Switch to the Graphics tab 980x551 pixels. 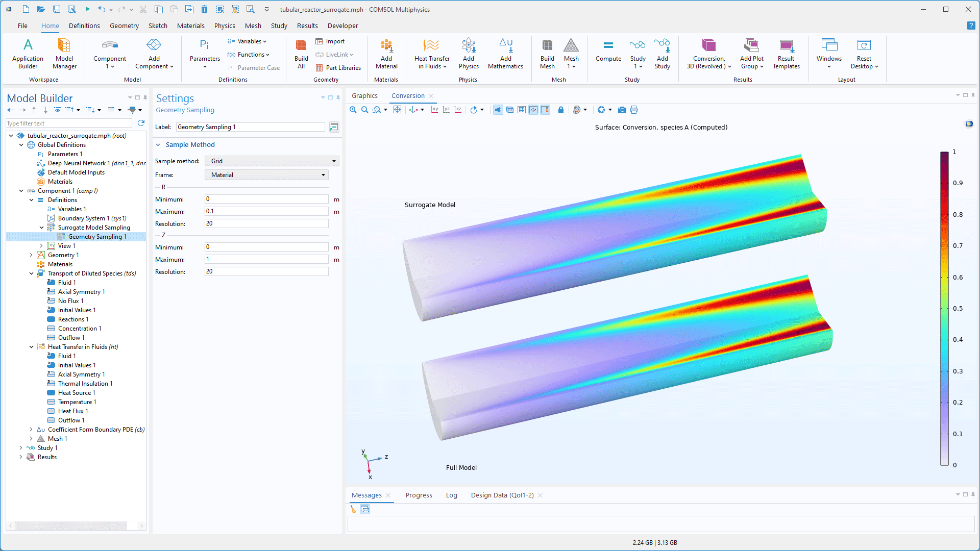click(x=364, y=95)
